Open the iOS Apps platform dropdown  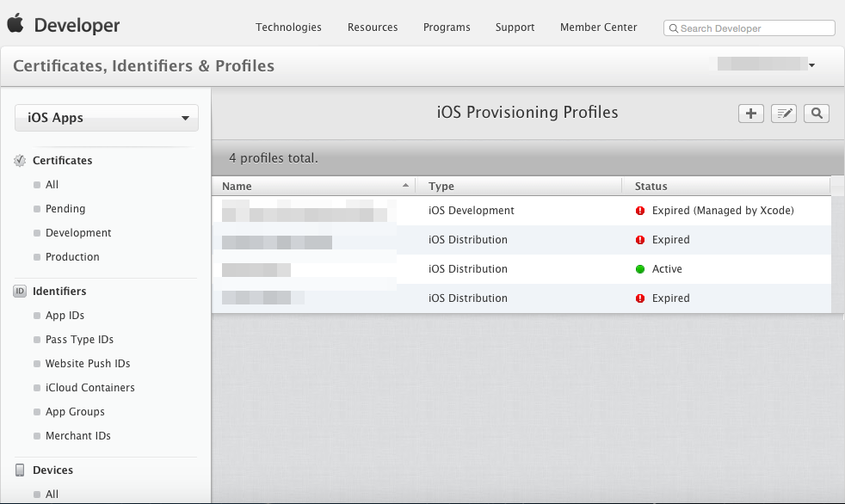point(107,118)
